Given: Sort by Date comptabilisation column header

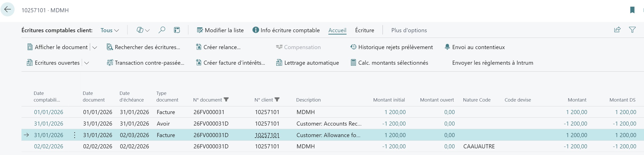Looking at the screenshot, I should [x=47, y=96].
